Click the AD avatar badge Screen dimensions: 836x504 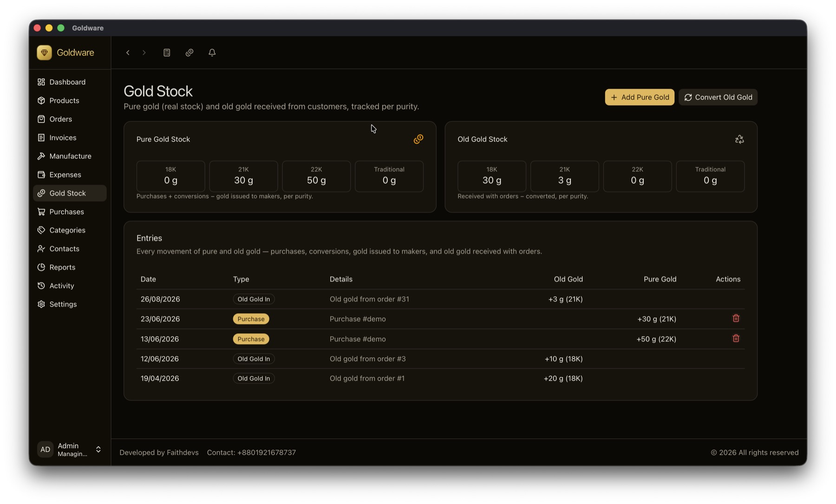45,449
